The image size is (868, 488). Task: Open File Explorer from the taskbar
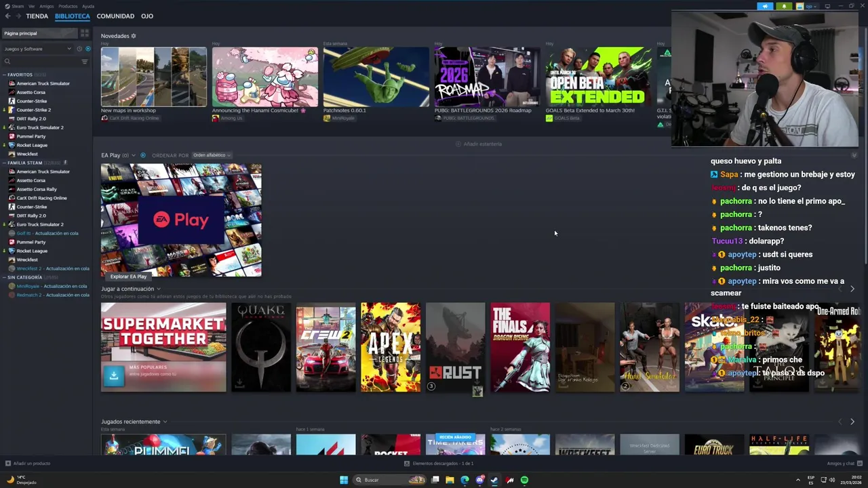click(450, 480)
